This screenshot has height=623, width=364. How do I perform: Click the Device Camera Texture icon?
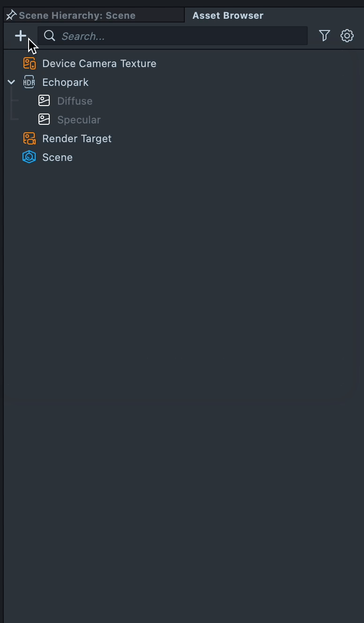(29, 63)
